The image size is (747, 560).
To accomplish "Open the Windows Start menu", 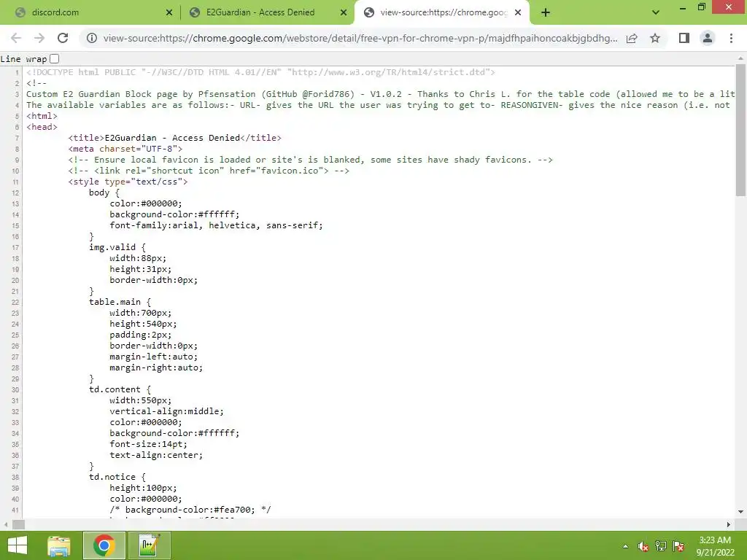I will pos(18,545).
